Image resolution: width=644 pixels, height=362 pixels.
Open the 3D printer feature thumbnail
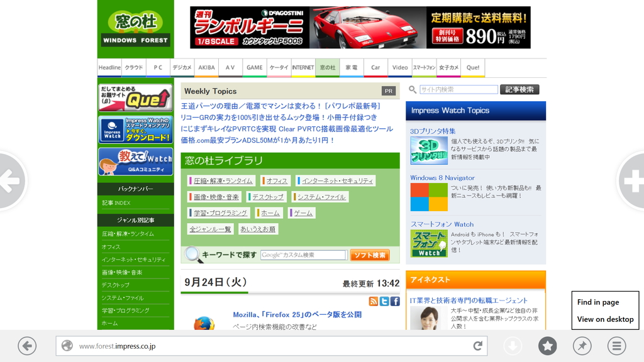429,151
